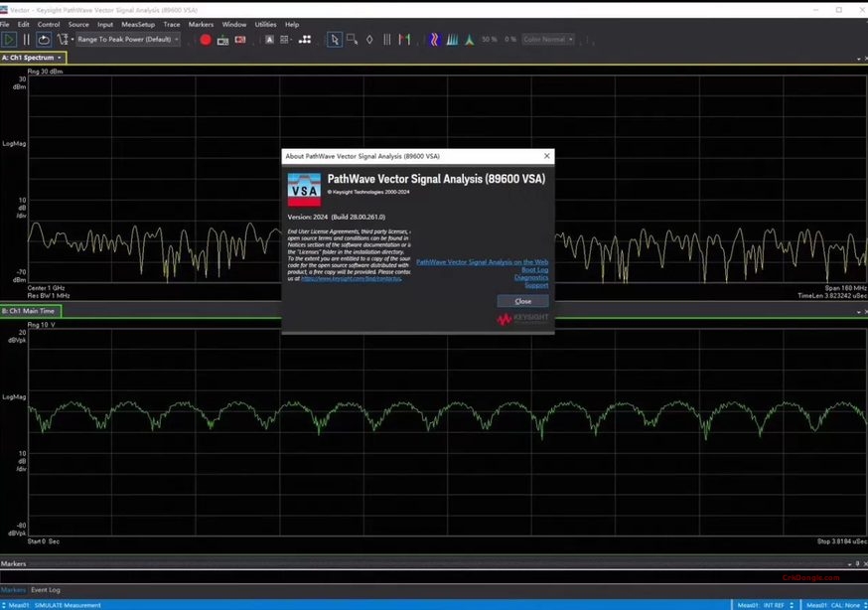Close the About dialog with the X
868x610 pixels.
tap(547, 156)
